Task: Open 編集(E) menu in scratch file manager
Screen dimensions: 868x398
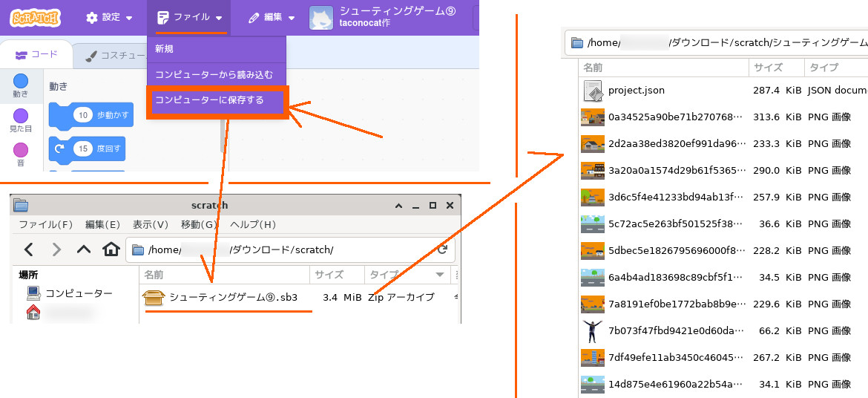Action: coord(102,224)
